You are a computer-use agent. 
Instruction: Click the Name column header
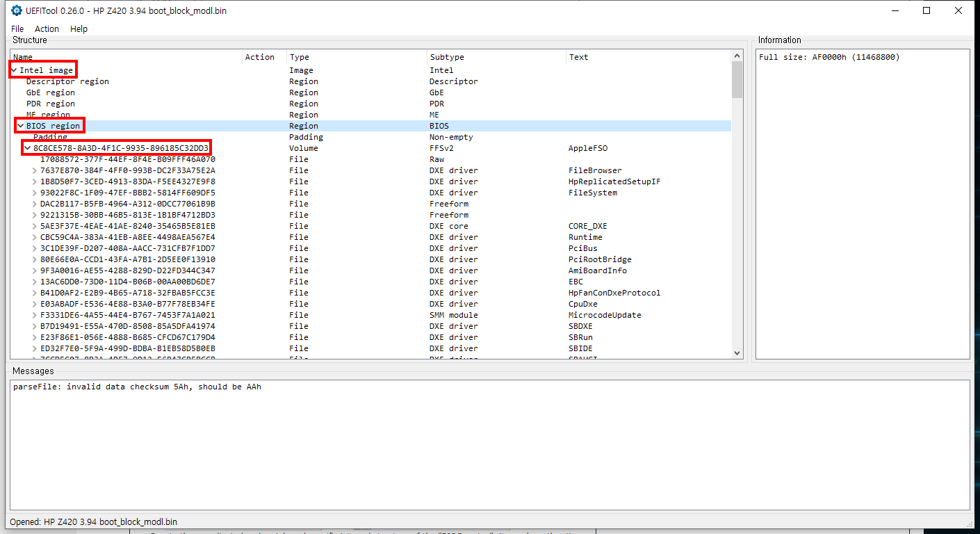click(x=126, y=57)
